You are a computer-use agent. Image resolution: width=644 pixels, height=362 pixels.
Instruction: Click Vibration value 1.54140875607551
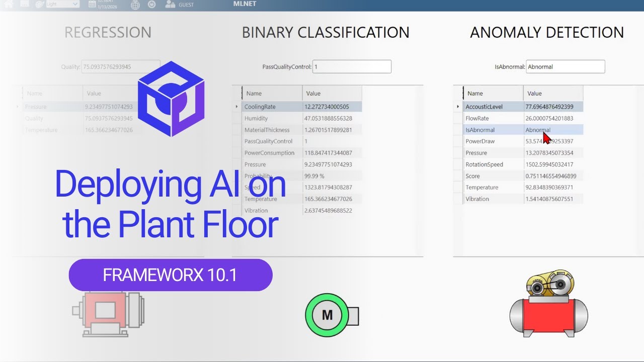[x=549, y=199]
